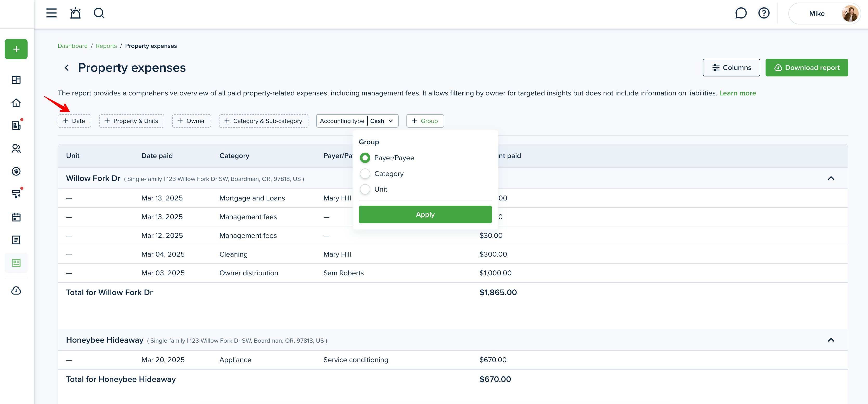Click the Columns button
Screen dimensions: 868x404
click(731, 68)
